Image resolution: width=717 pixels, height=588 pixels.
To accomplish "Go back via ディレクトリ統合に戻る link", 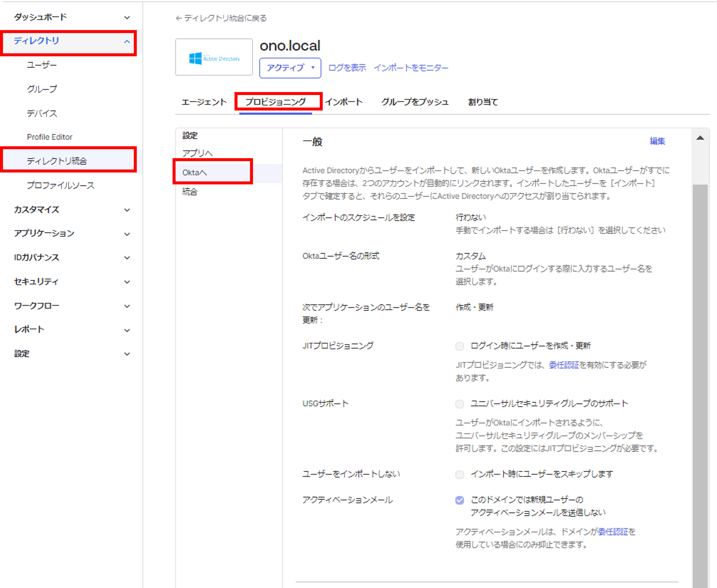I will point(221,18).
